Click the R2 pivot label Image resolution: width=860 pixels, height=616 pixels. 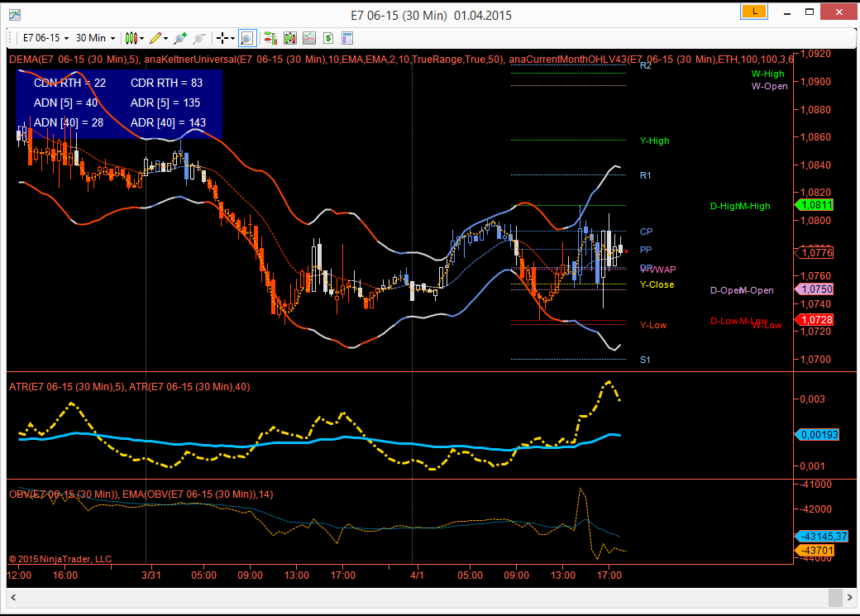click(646, 65)
